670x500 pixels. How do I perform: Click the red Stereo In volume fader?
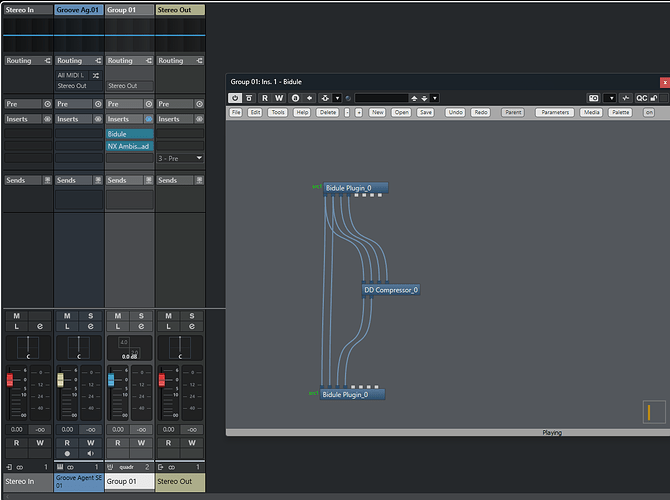pyautogui.click(x=10, y=379)
